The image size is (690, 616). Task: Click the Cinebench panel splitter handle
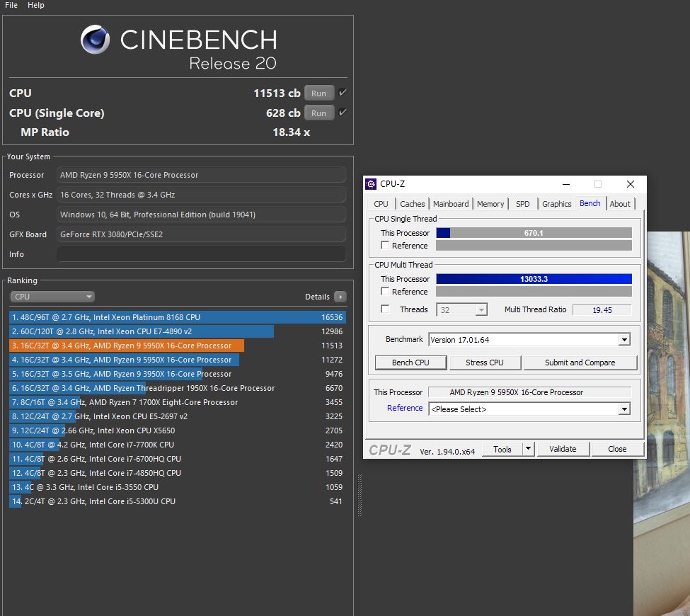[x=360, y=495]
